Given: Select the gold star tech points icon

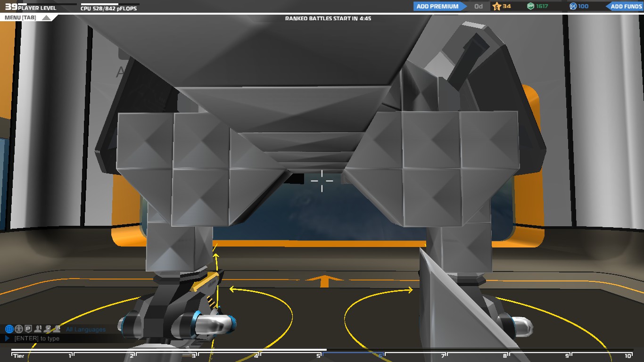Looking at the screenshot, I should click(497, 7).
